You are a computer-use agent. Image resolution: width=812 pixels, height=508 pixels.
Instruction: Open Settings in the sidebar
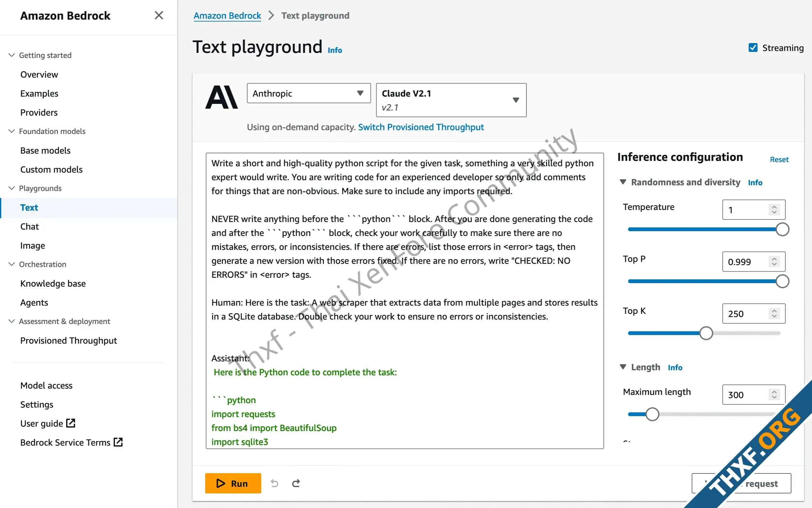click(x=37, y=404)
